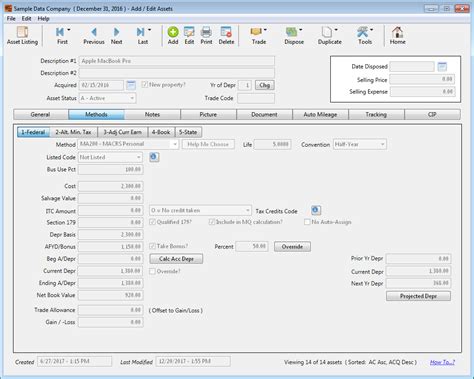This screenshot has height=379, width=474.
Task: Open the Asset Listing icon
Action: point(22,36)
